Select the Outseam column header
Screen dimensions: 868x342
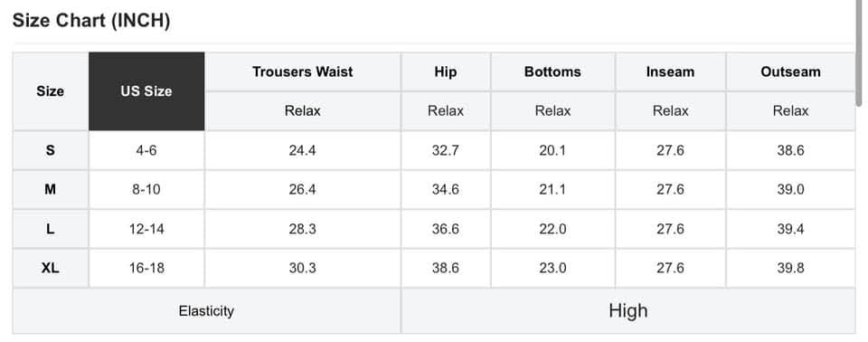790,72
